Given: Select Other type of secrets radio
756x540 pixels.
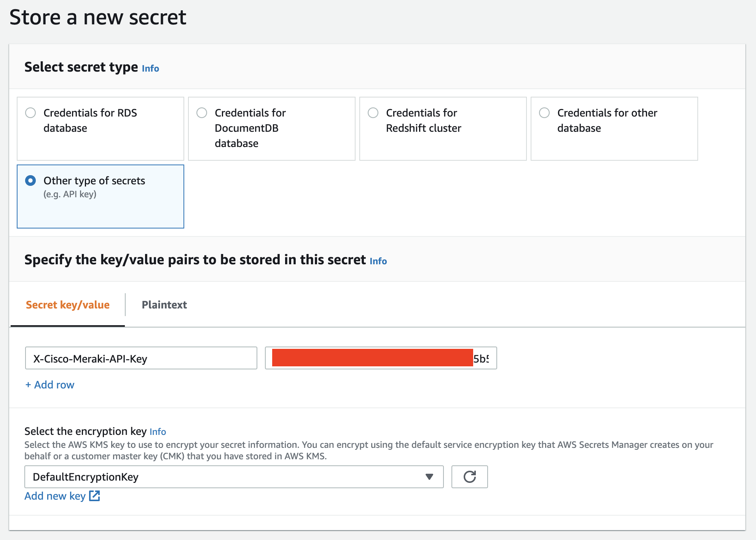Looking at the screenshot, I should 30,181.
